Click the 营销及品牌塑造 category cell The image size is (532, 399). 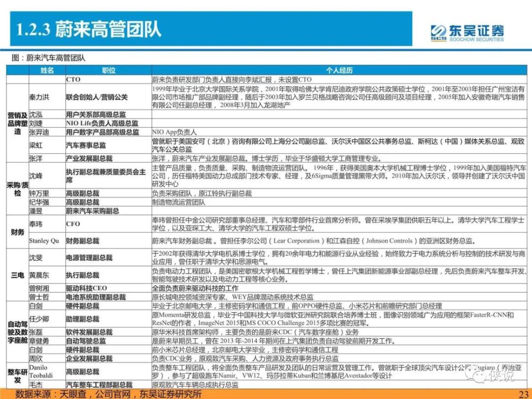(x=18, y=123)
